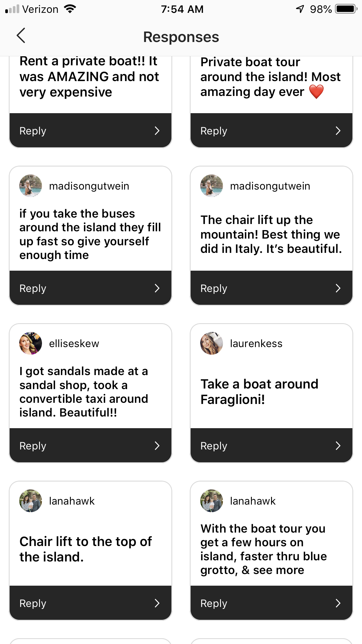The height and width of the screenshot is (644, 362).
Task: Reply to laurenkess's Faraglioni response
Action: tap(271, 446)
